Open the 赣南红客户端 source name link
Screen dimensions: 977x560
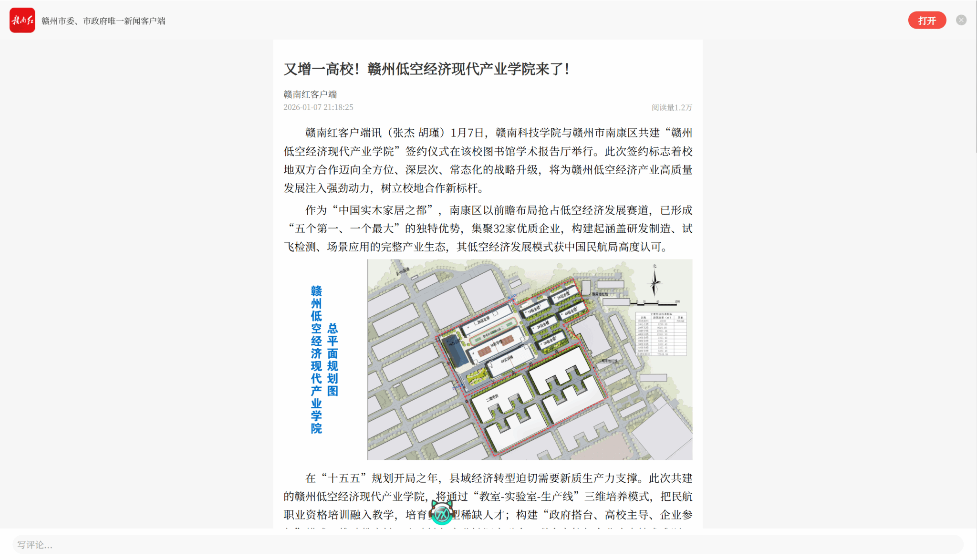(310, 94)
